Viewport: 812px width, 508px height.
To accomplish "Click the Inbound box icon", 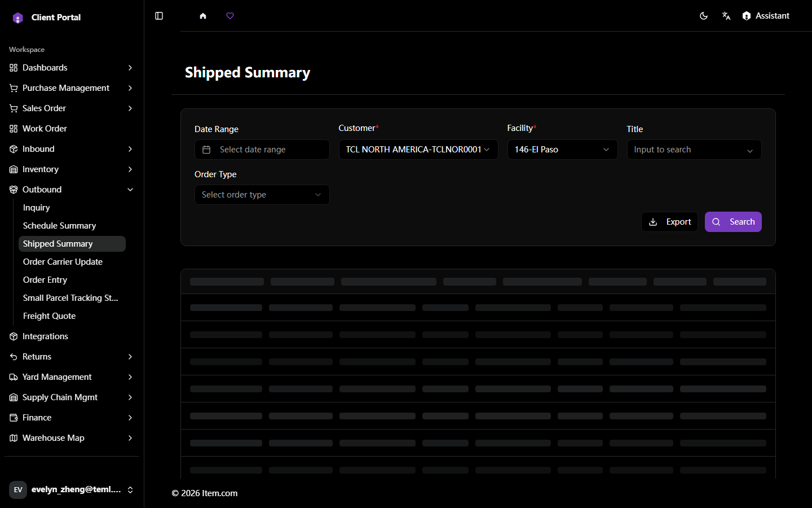I will (x=14, y=149).
